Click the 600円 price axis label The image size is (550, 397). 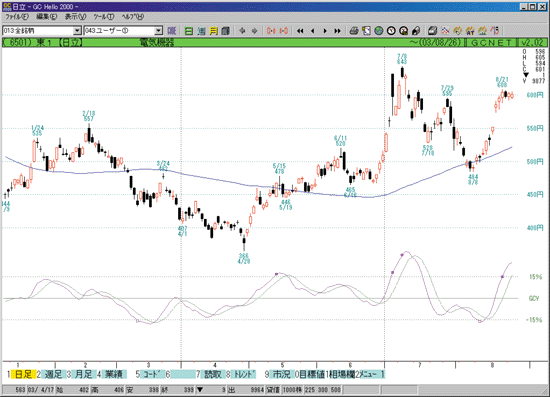pyautogui.click(x=535, y=95)
